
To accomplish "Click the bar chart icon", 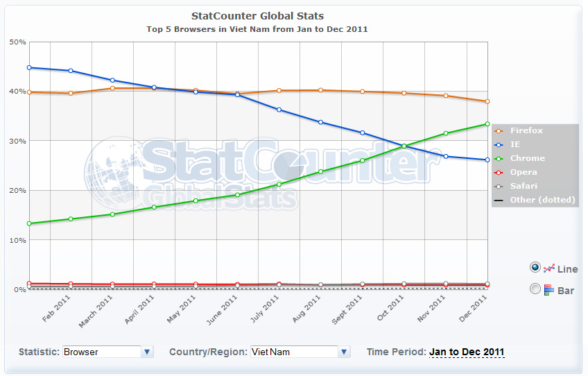I will (548, 290).
